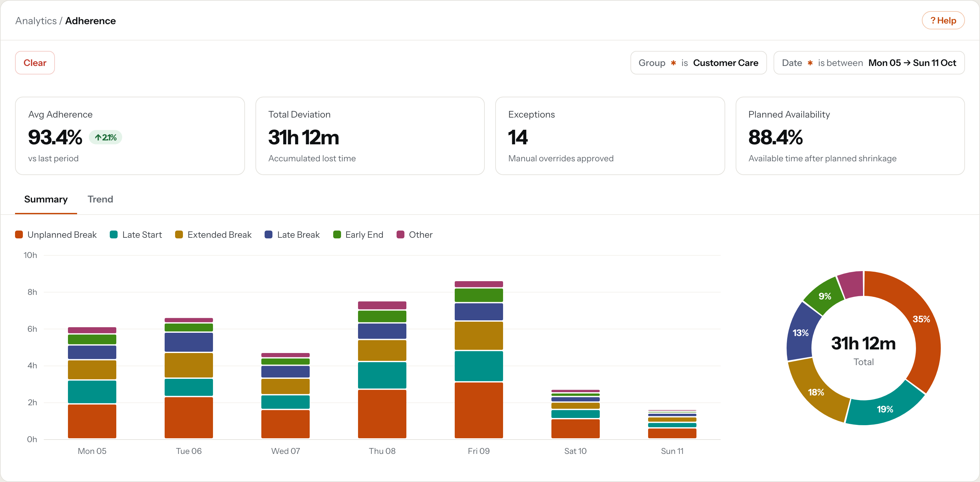Image resolution: width=980 pixels, height=482 pixels.
Task: Click the 13% donut slice
Action: click(800, 332)
